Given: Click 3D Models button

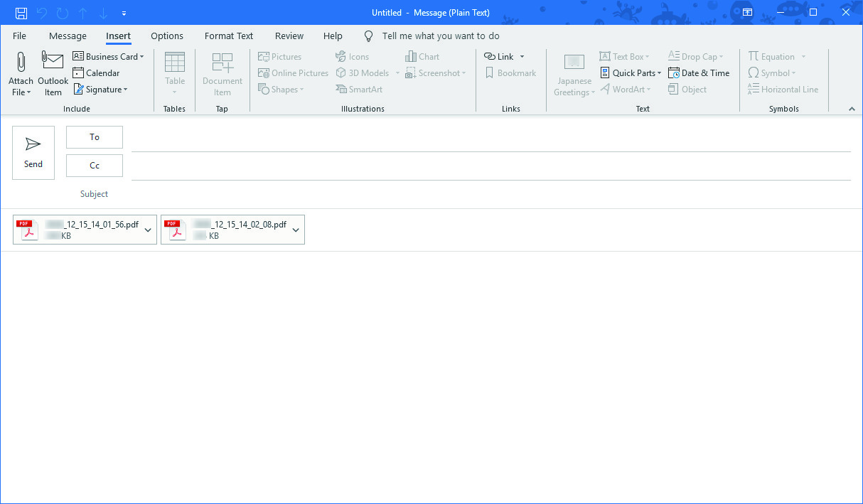Looking at the screenshot, I should click(362, 73).
